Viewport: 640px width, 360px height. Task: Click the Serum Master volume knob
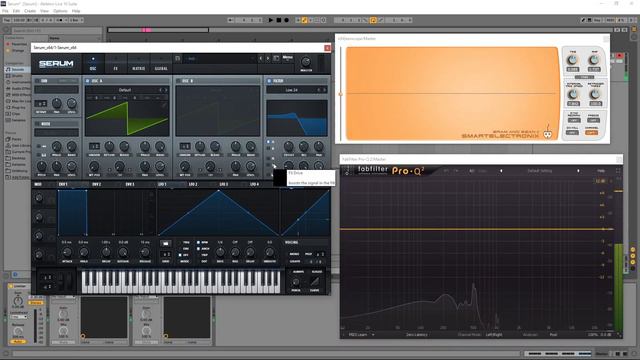[306, 62]
